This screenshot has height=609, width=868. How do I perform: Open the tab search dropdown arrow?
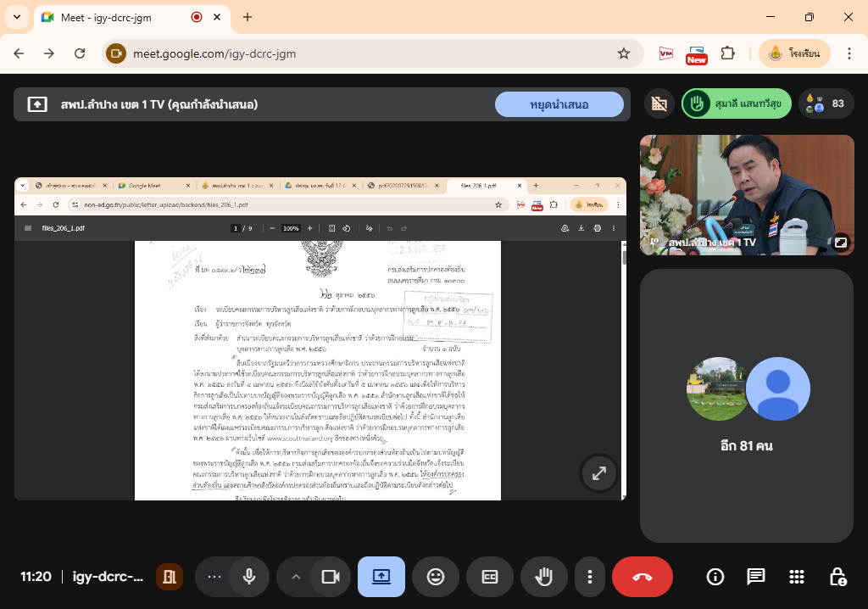17,17
